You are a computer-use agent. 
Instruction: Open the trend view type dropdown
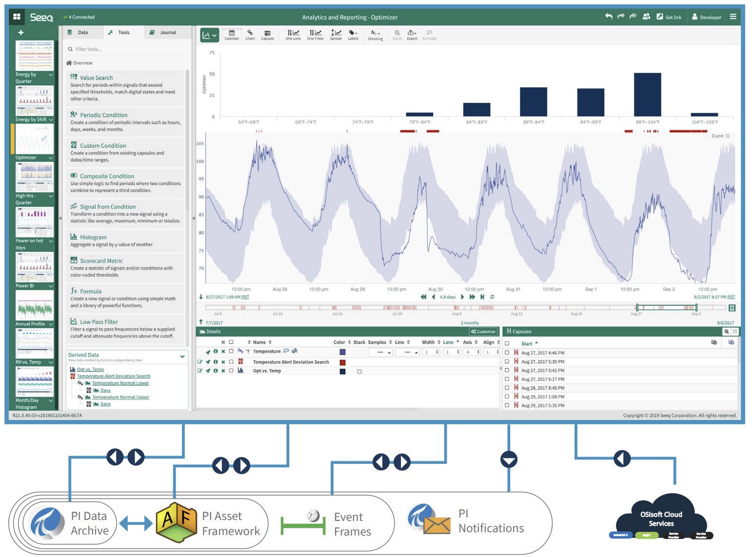[x=210, y=35]
